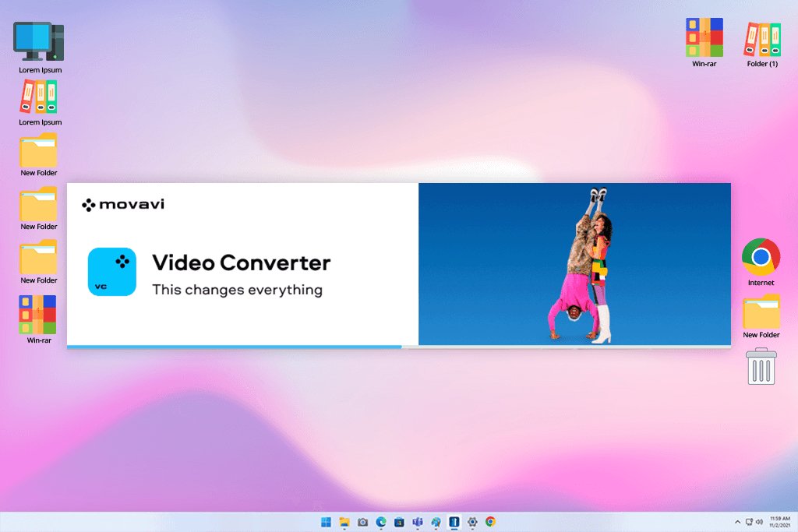The image size is (798, 532).
Task: Open the volume speaker tray icon
Action: tap(759, 522)
